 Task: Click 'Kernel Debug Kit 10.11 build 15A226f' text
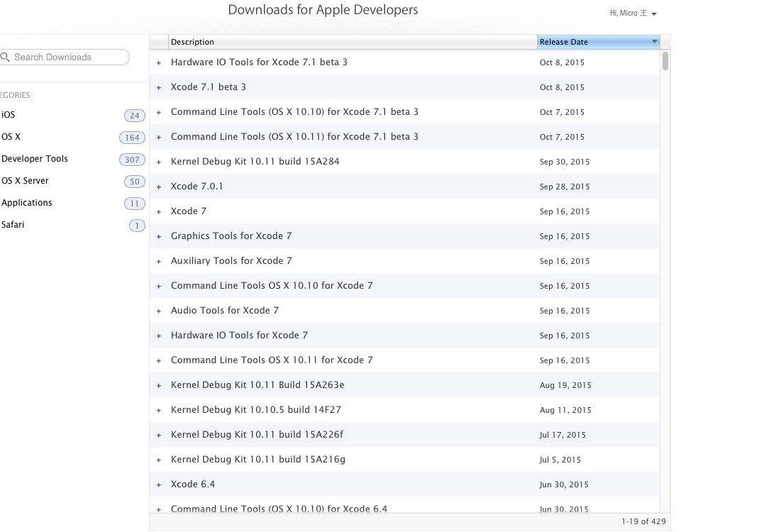pyautogui.click(x=257, y=434)
